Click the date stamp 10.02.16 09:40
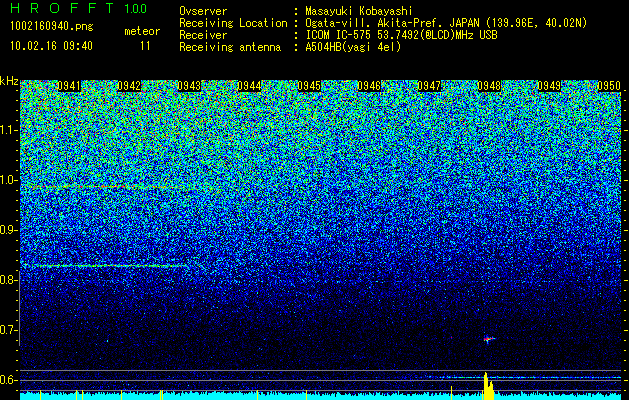 point(51,46)
